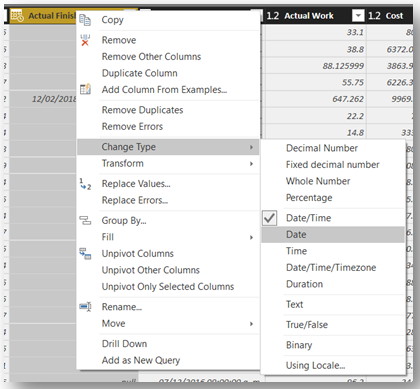Open the Fill menu entry
The width and height of the screenshot is (420, 389).
point(168,237)
